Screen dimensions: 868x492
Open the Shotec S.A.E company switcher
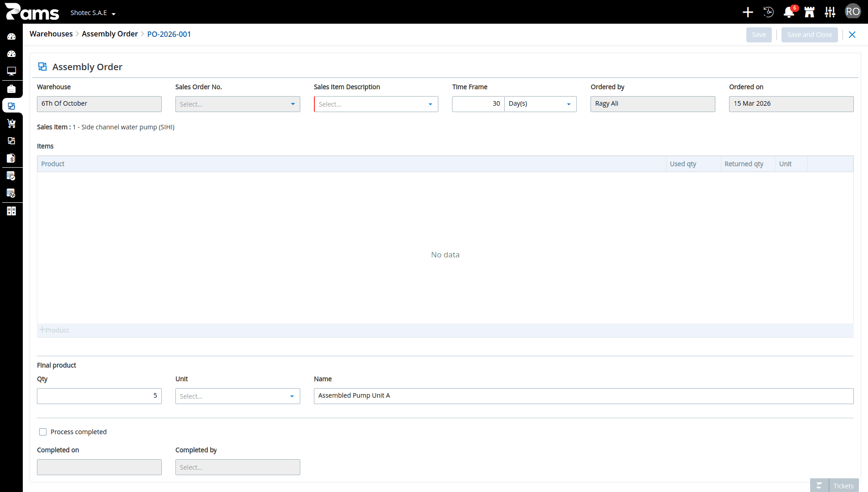click(93, 13)
